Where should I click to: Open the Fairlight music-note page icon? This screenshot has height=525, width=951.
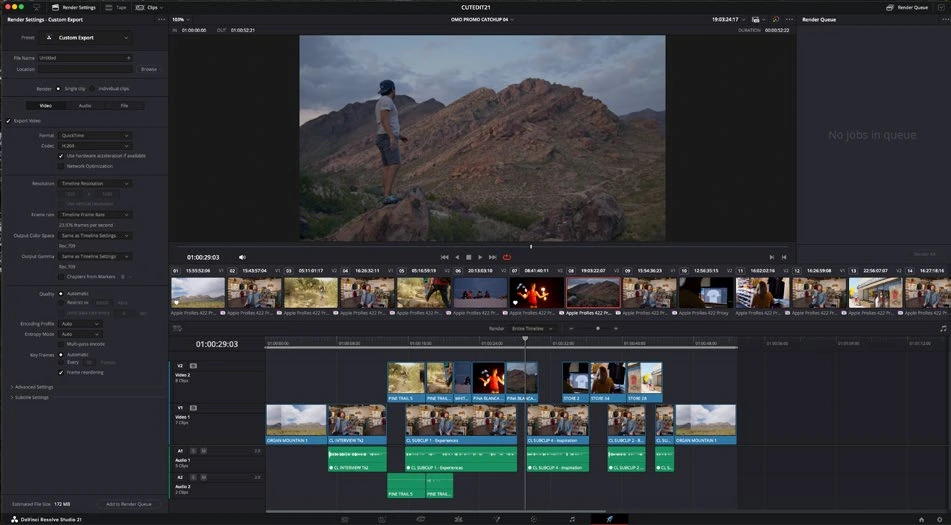pyautogui.click(x=572, y=520)
